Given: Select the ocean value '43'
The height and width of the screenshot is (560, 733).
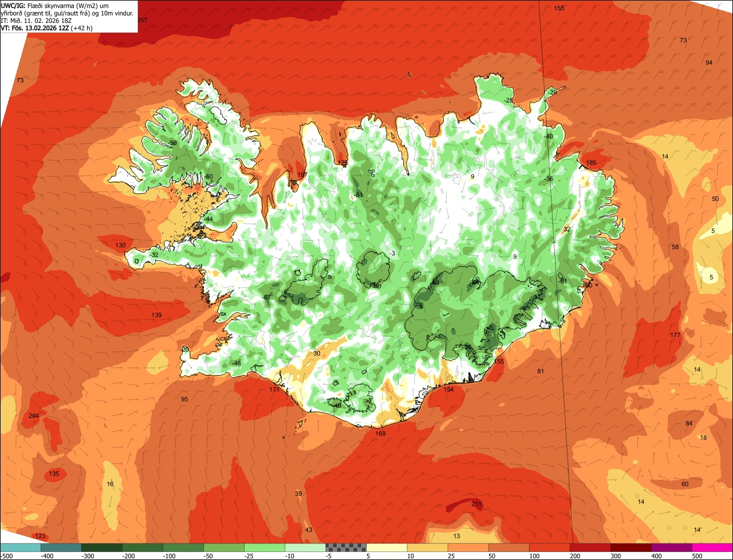Looking at the screenshot, I should (x=309, y=530).
